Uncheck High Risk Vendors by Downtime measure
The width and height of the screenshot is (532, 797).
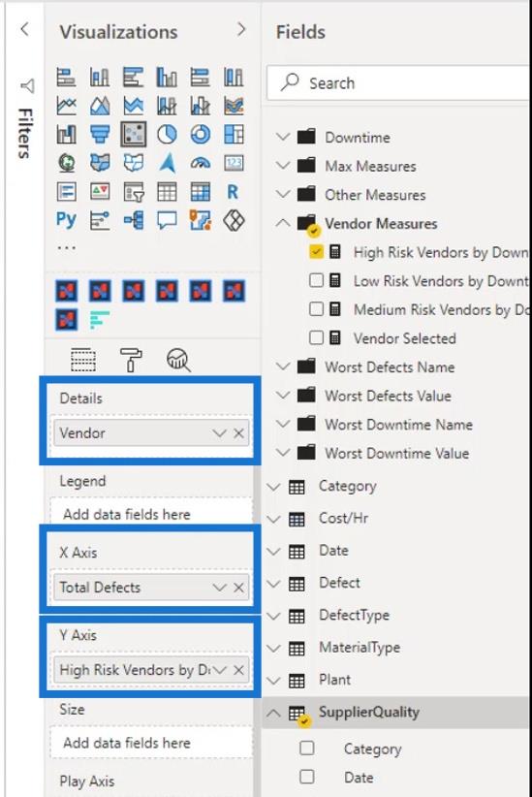316,251
